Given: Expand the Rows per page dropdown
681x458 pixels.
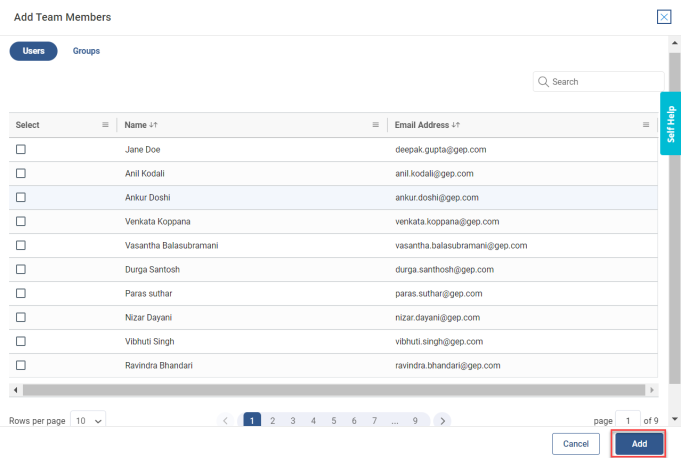Looking at the screenshot, I should pos(89,421).
